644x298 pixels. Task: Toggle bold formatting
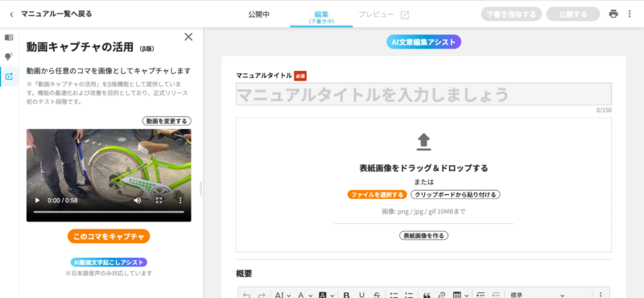pyautogui.click(x=347, y=295)
